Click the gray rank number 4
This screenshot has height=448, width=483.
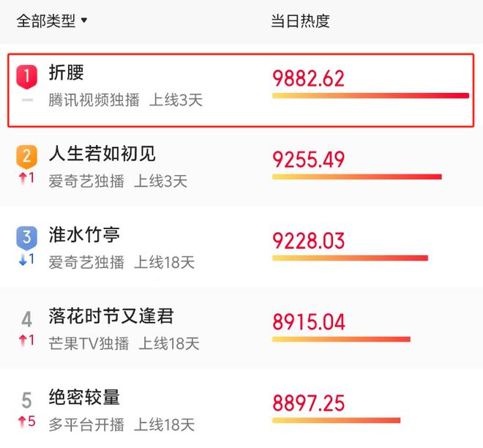click(x=27, y=319)
